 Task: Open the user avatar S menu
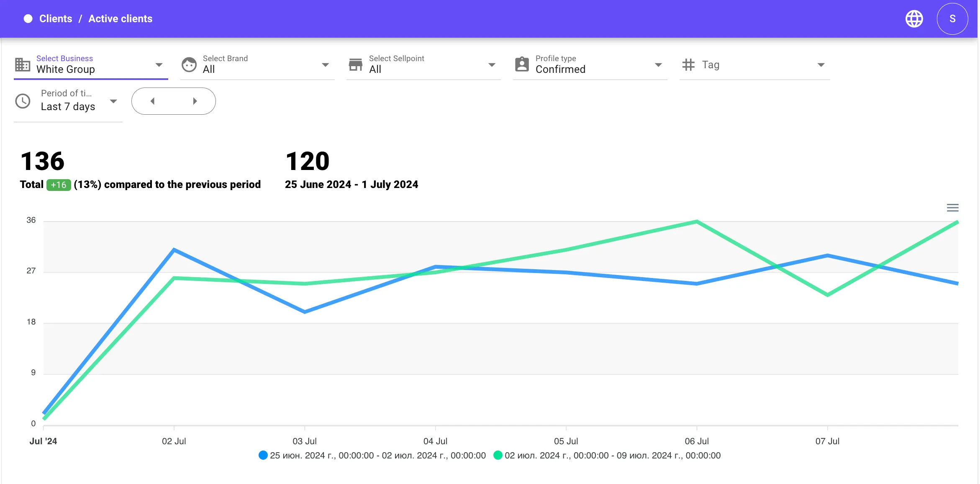coord(952,19)
